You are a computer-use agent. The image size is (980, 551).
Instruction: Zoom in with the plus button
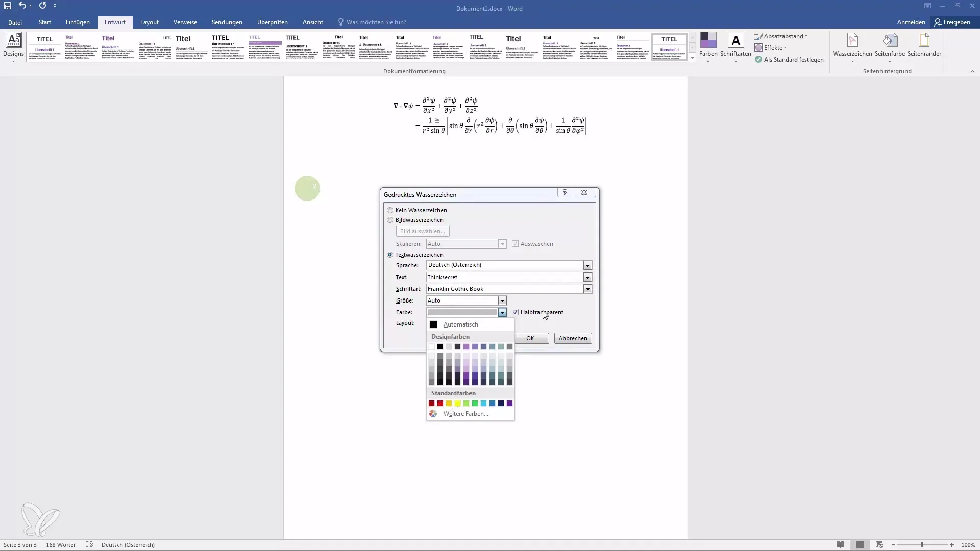(x=952, y=545)
